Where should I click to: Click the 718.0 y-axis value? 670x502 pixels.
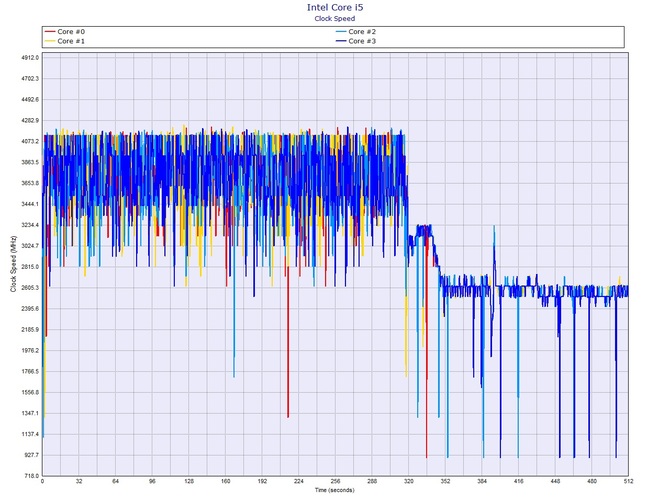tap(32, 476)
